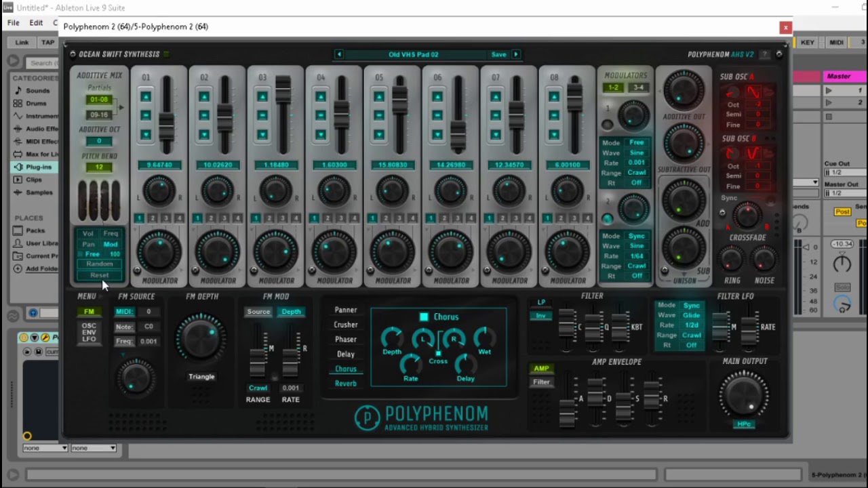868x488 pixels.
Task: Select the Reverb effect tab
Action: click(x=346, y=384)
